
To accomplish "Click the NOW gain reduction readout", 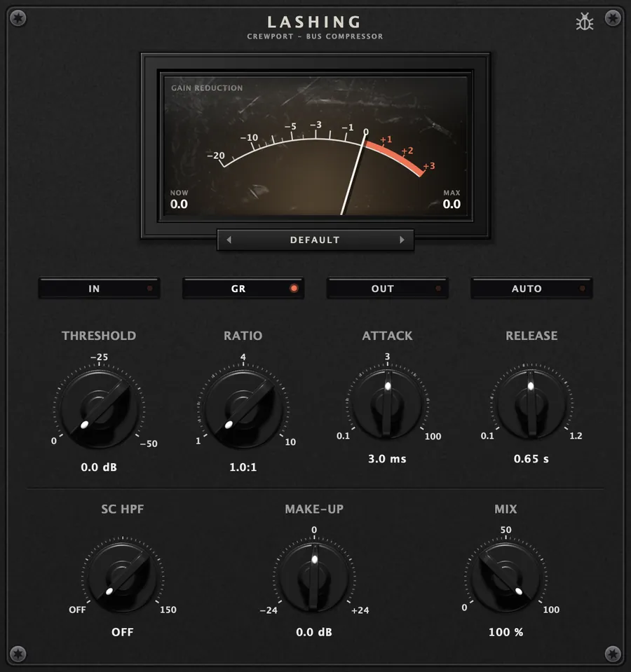I will [x=179, y=200].
